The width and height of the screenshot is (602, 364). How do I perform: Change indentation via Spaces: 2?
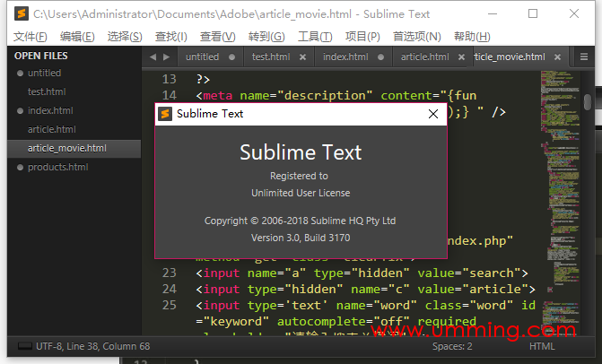[452, 346]
